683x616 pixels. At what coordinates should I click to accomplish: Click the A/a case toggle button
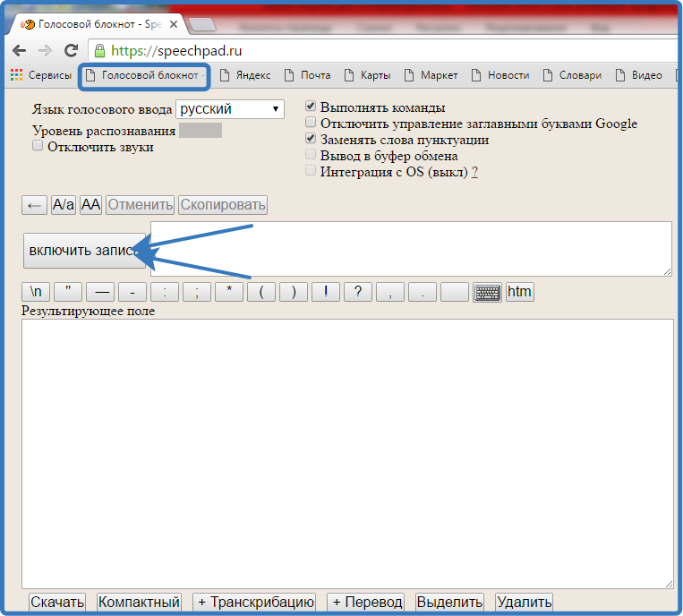tap(64, 205)
